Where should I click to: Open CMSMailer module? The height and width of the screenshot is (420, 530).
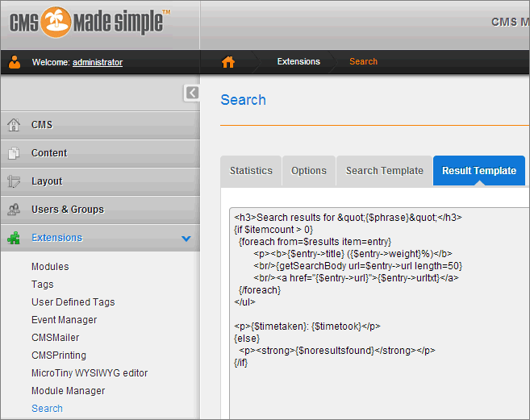pyautogui.click(x=56, y=338)
